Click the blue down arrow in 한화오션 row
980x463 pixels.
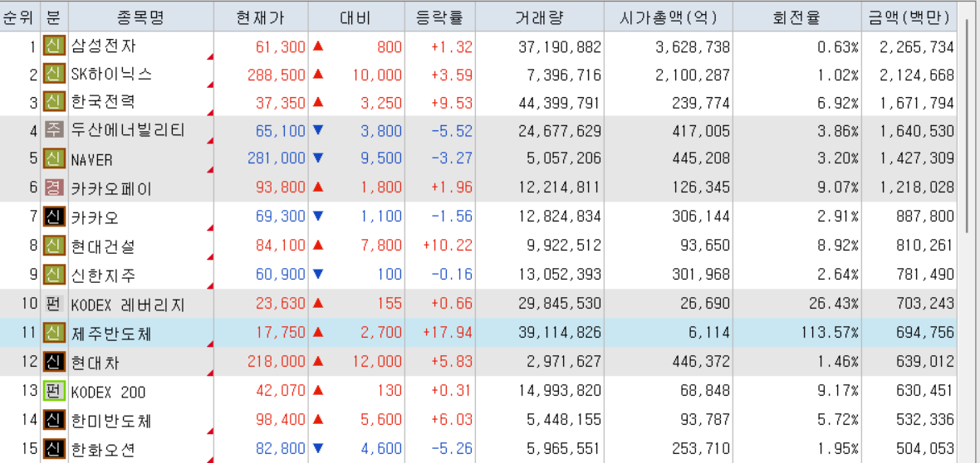pyautogui.click(x=317, y=449)
